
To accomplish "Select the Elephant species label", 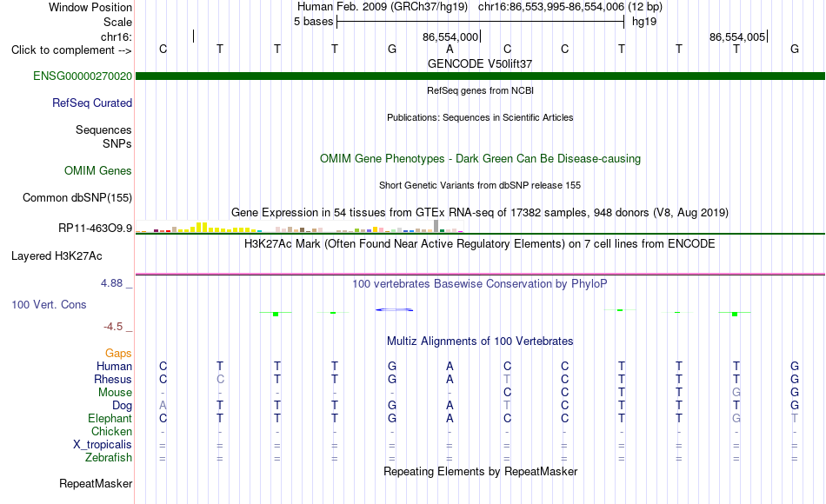I will click(110, 418).
